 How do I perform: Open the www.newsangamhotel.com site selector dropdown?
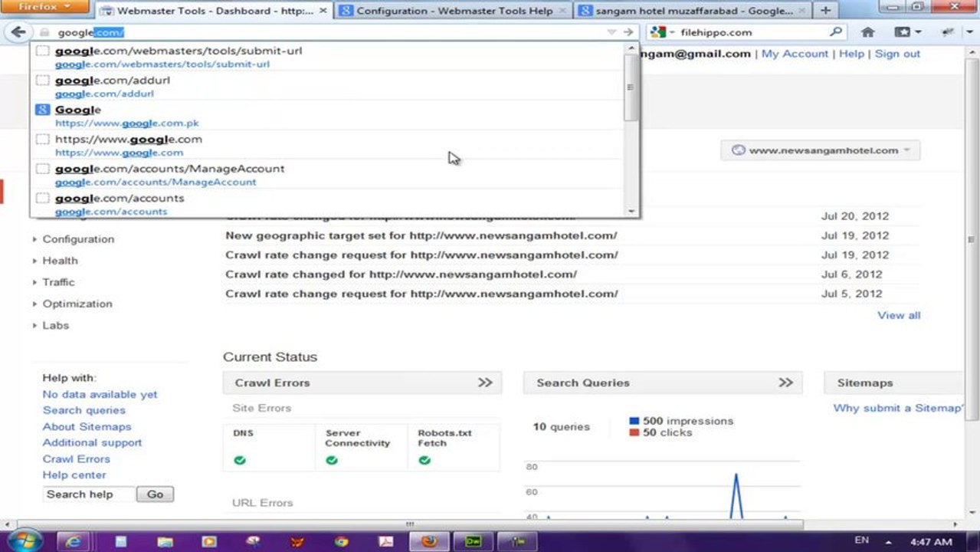[820, 150]
